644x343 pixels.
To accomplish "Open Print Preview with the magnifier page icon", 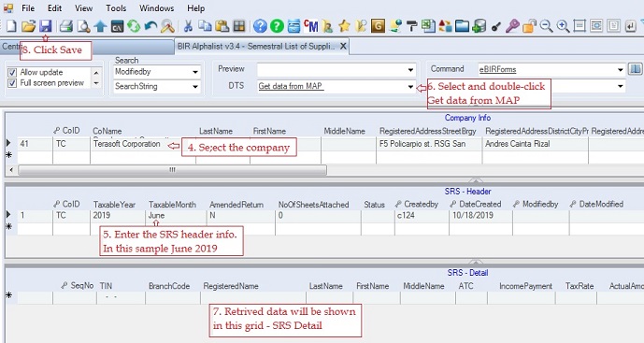I will pyautogui.click(x=83, y=27).
